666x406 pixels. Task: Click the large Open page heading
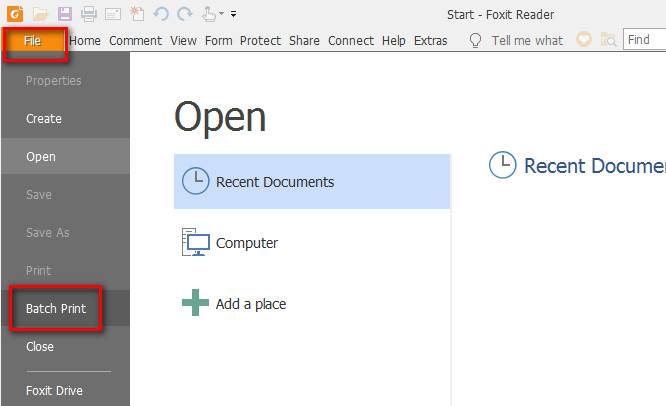pos(220,117)
